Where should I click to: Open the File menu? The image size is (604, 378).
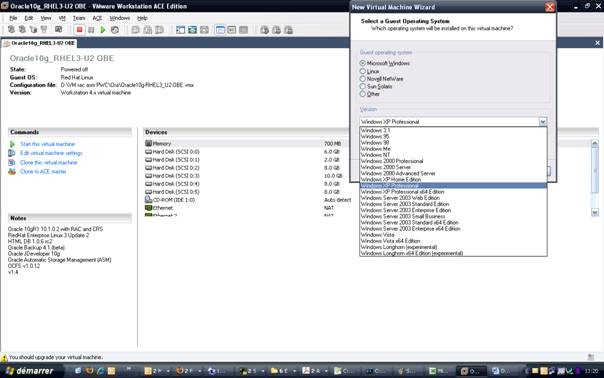13,18
